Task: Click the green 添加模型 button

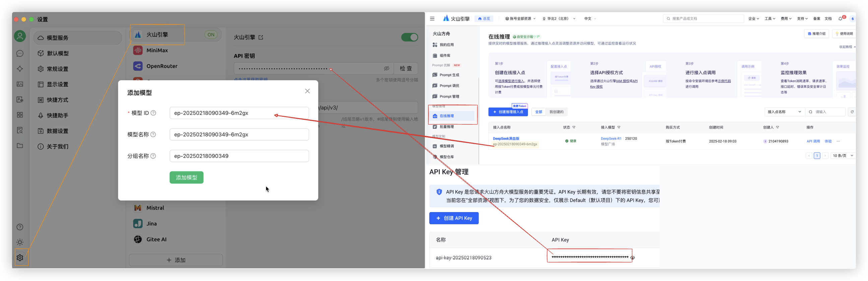Action: pos(186,177)
